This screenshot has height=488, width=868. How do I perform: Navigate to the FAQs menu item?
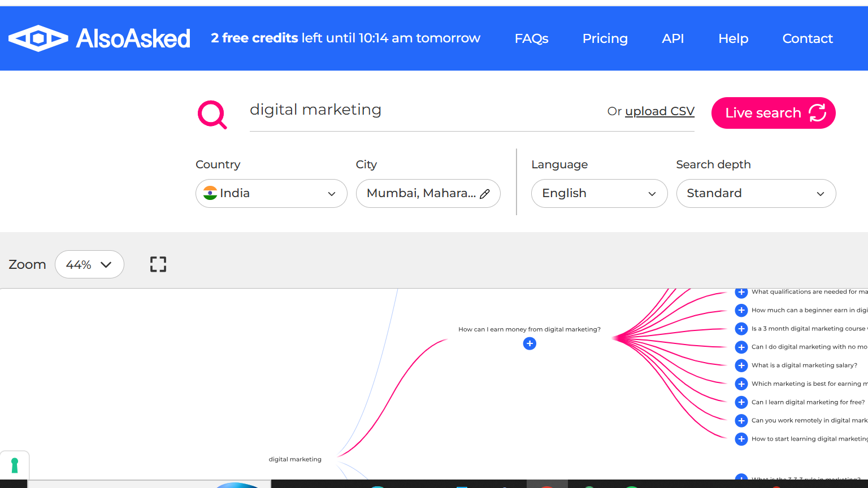(531, 38)
